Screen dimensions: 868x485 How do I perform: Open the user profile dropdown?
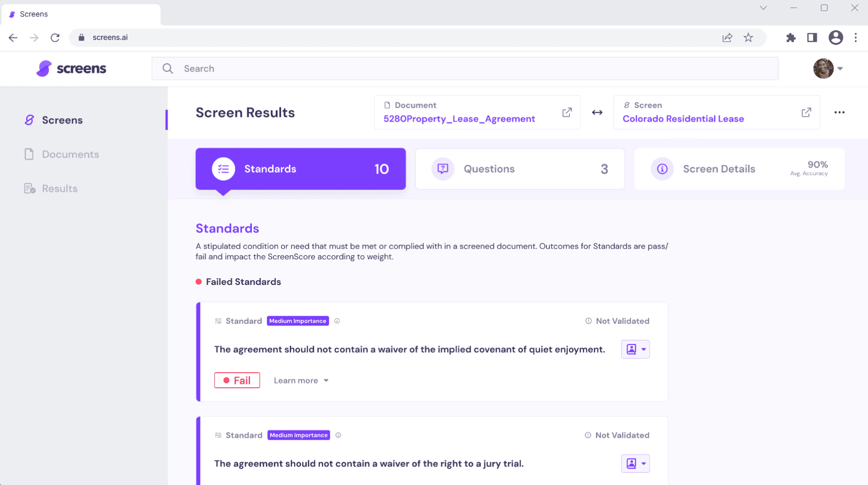point(829,69)
